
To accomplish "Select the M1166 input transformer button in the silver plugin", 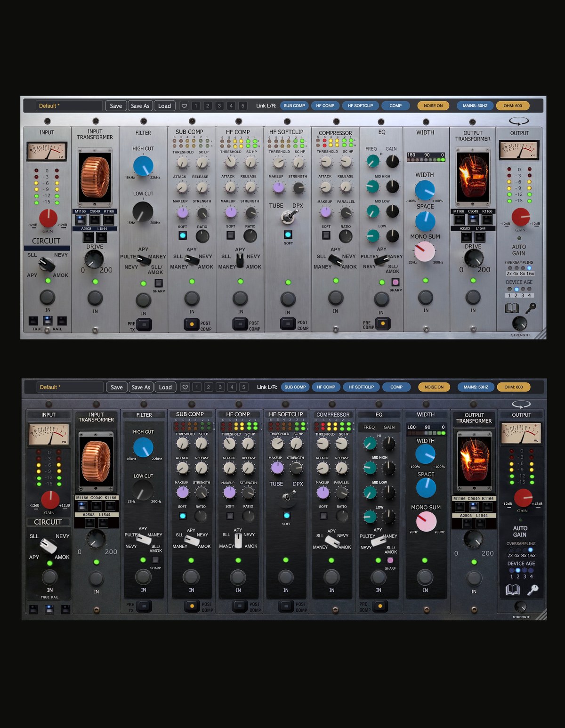I will pos(81,219).
